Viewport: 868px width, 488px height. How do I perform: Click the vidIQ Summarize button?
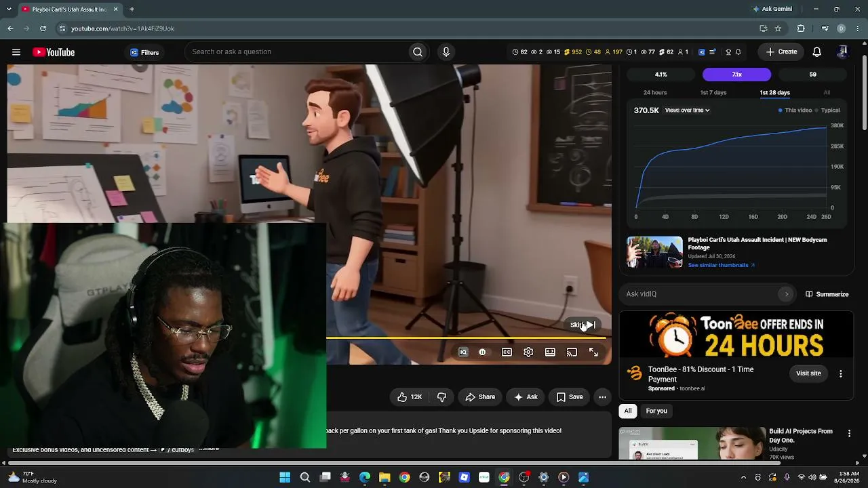tap(827, 294)
